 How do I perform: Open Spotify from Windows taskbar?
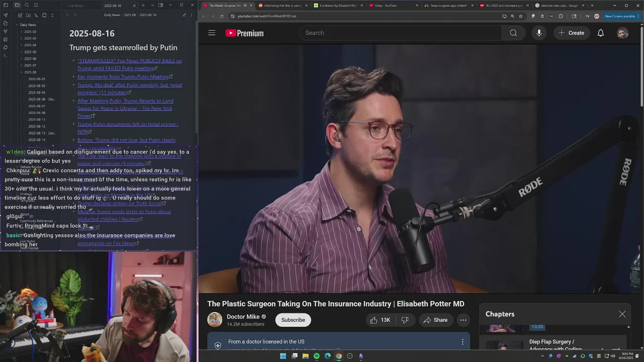pos(316,356)
